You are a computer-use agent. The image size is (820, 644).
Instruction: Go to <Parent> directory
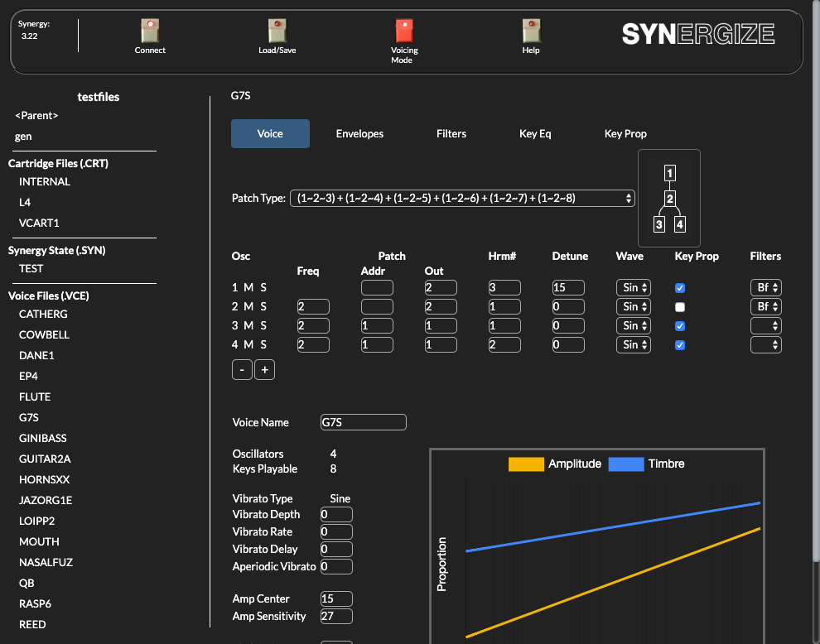(x=36, y=116)
